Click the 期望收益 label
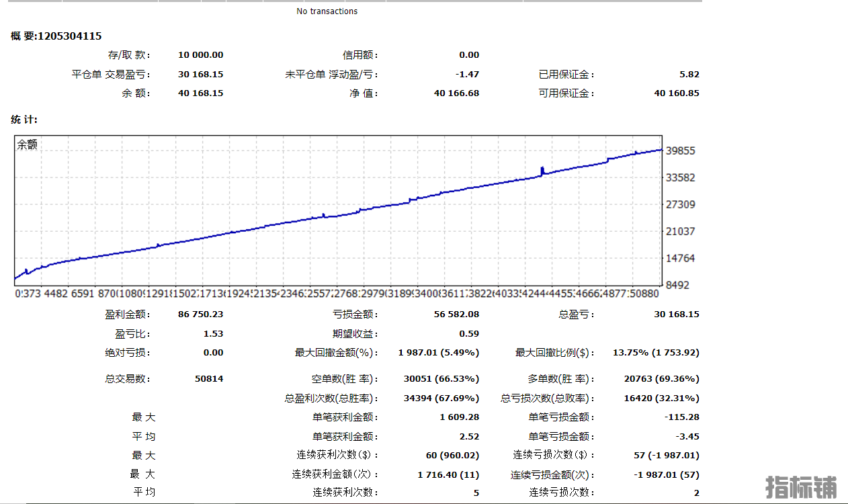The image size is (848, 504). coord(356,333)
